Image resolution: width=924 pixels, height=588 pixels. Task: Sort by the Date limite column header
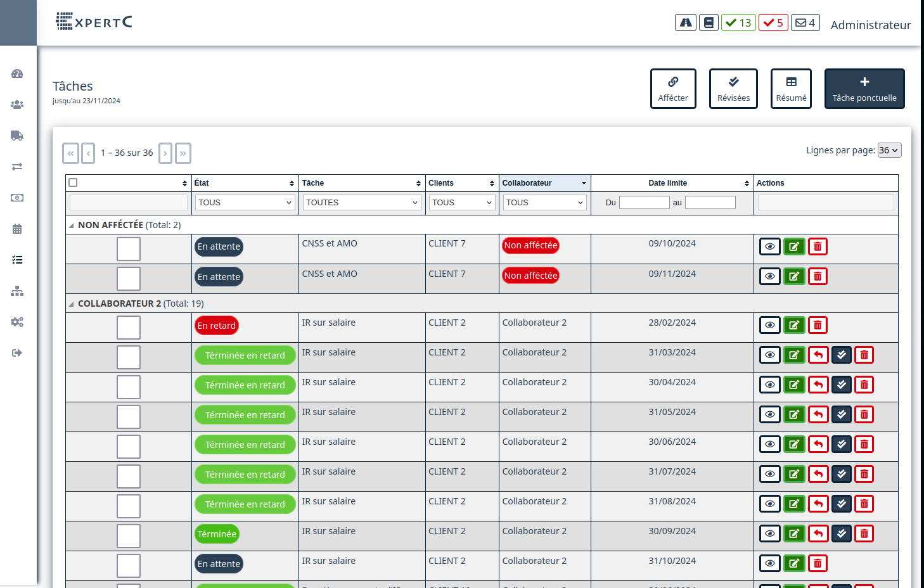click(668, 183)
